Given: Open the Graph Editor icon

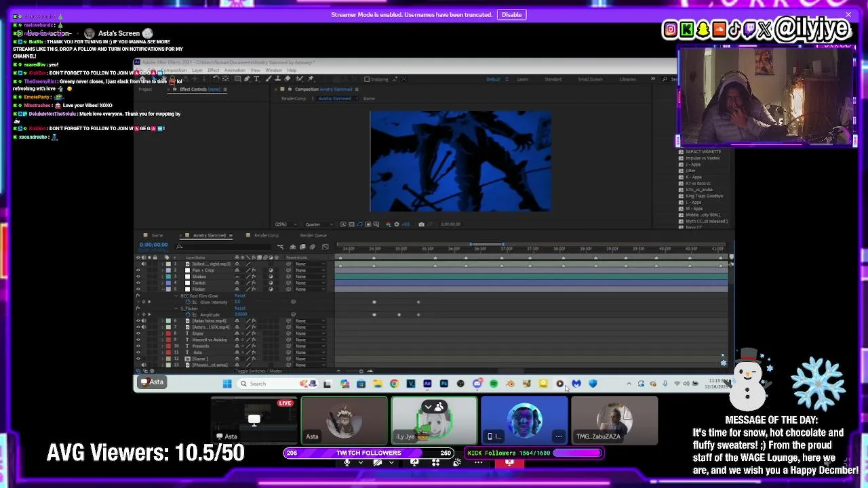Looking at the screenshot, I should click(x=325, y=247).
